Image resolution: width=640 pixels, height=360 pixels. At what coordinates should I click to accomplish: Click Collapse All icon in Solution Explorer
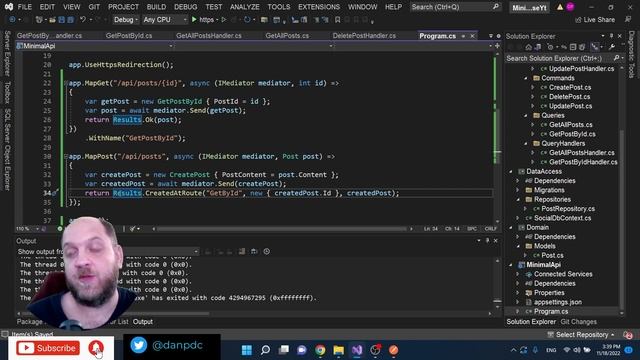573,47
